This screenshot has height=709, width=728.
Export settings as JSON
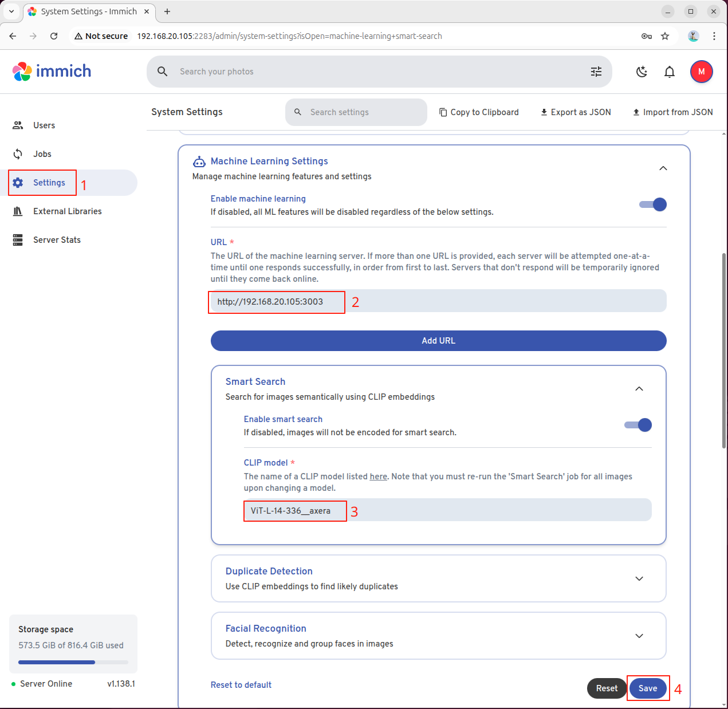(576, 112)
